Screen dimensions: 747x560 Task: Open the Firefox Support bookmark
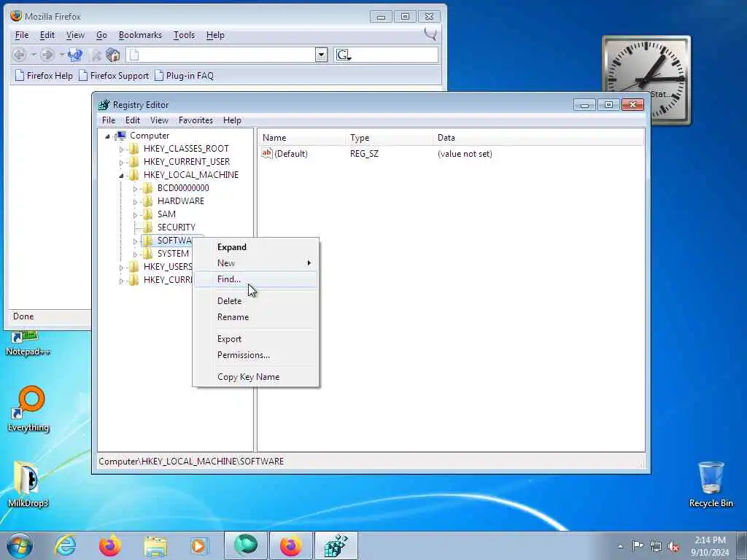click(114, 76)
